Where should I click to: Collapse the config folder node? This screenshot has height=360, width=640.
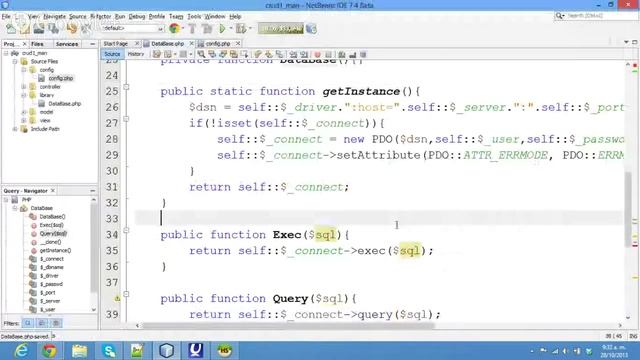pos(24,70)
